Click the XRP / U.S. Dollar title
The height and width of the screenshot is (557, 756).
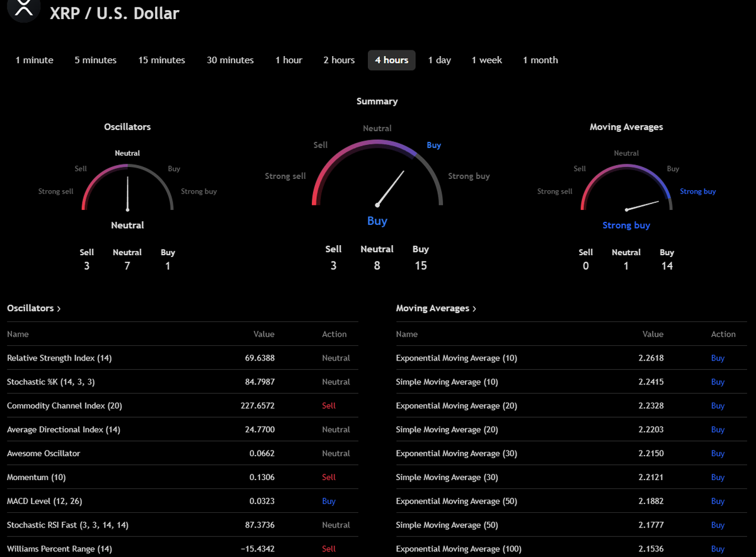click(115, 13)
